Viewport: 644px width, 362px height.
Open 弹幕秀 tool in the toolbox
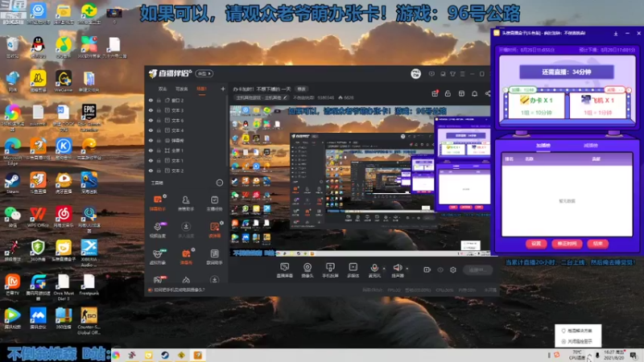(x=186, y=257)
